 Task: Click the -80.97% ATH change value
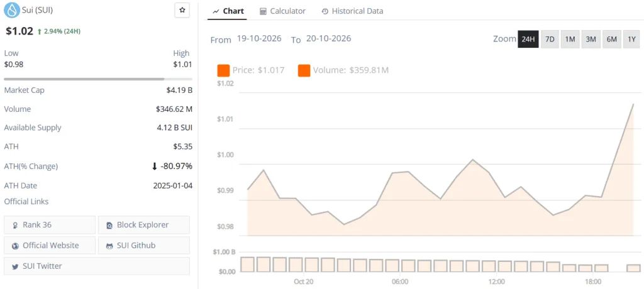point(176,166)
